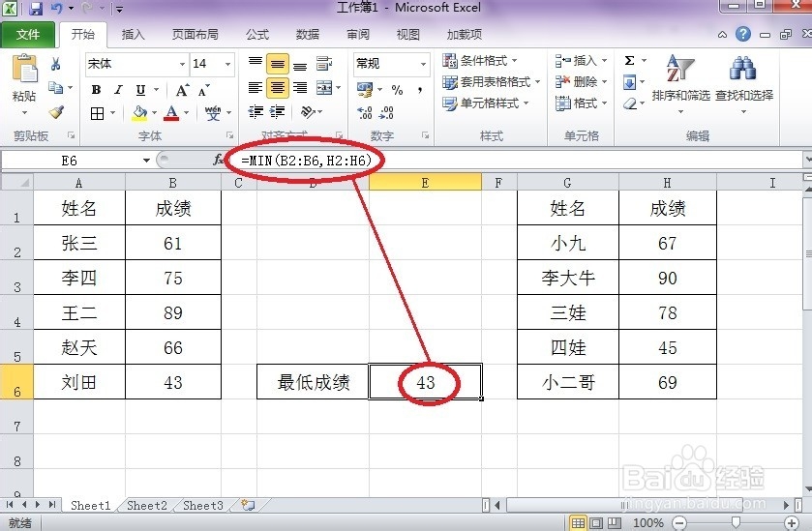Image resolution: width=812 pixels, height=531 pixels.
Task: Click the AutoSum sigma icon
Action: (x=630, y=61)
